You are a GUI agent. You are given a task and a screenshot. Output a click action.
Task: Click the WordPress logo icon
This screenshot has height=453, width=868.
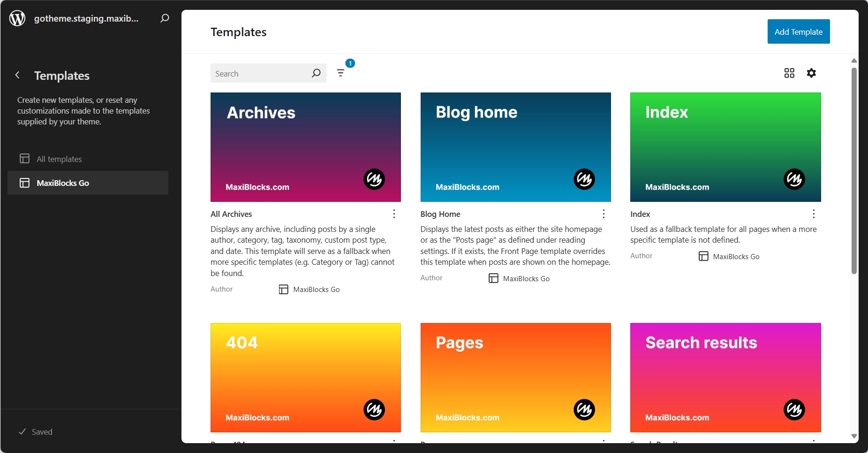tap(17, 18)
